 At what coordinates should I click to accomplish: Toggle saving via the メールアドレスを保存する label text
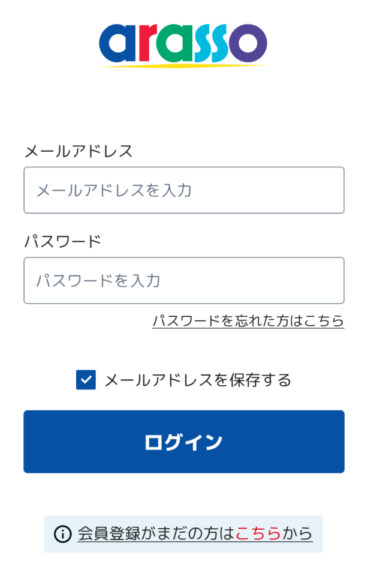(198, 380)
